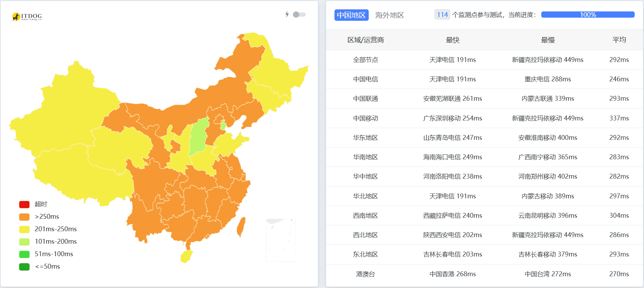644x288 pixels.
Task: Click the 华东地区 row label
Action: coord(366,137)
